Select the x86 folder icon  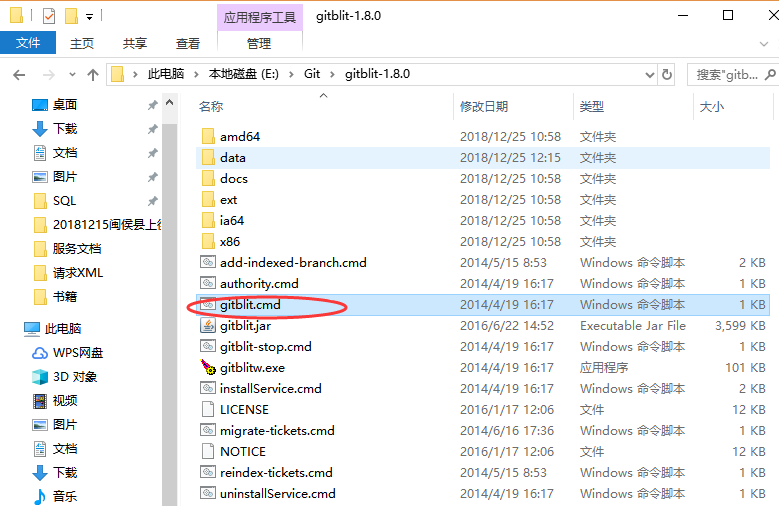(208, 242)
